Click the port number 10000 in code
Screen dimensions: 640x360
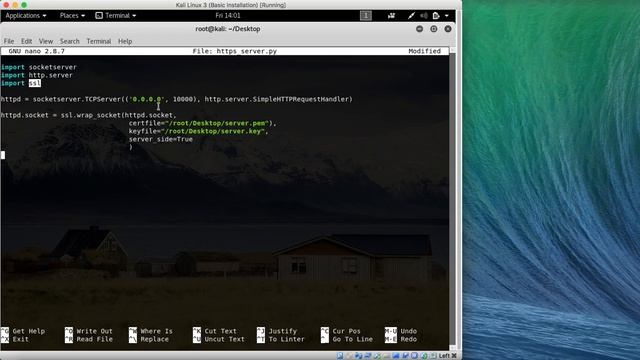click(x=182, y=99)
